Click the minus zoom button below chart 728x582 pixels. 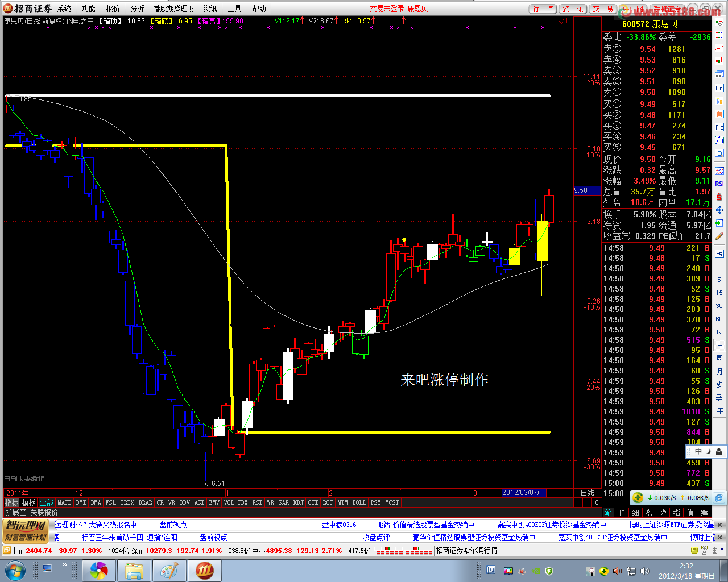coord(587,502)
